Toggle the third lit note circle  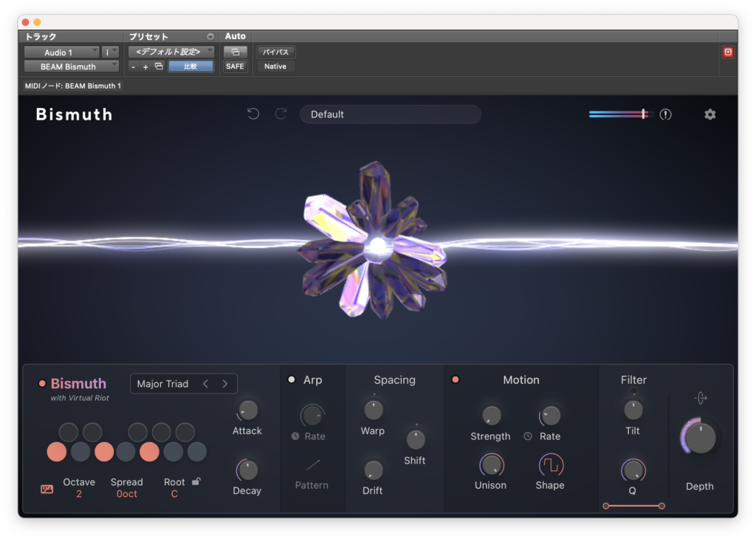(x=149, y=452)
